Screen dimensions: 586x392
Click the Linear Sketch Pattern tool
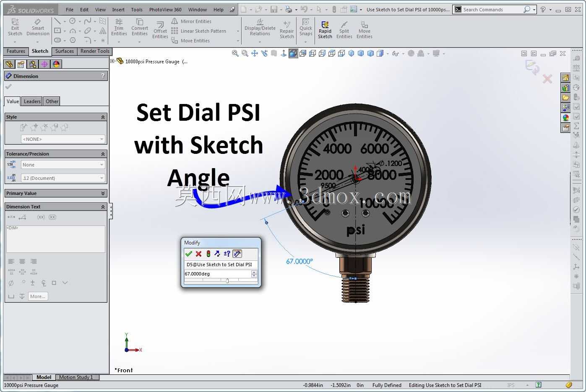(199, 31)
